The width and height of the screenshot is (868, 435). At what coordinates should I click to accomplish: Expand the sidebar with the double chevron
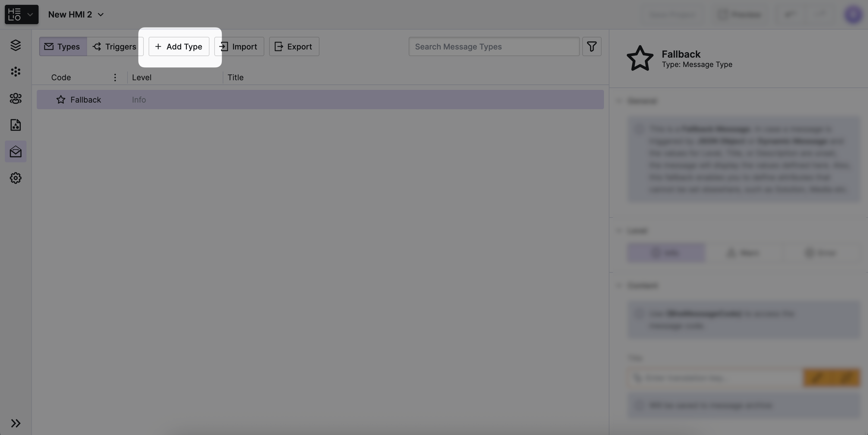coord(15,423)
